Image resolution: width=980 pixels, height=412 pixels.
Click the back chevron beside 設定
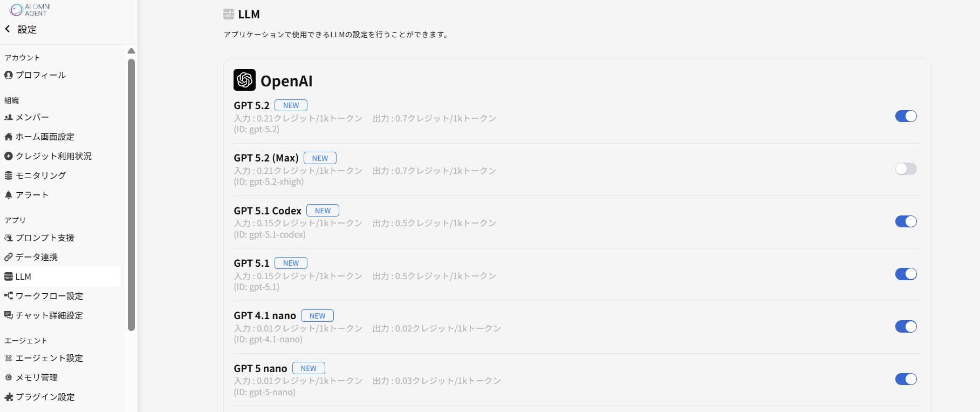(x=8, y=29)
